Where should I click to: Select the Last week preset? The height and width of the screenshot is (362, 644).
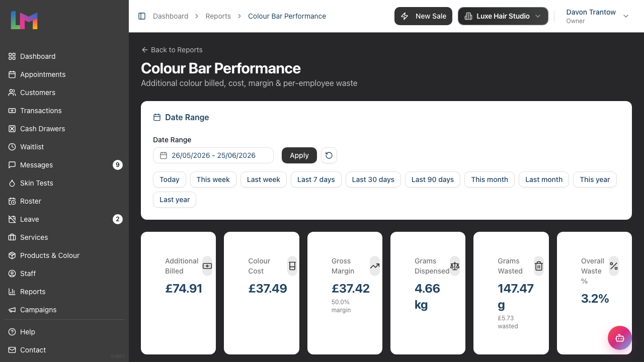264,179
